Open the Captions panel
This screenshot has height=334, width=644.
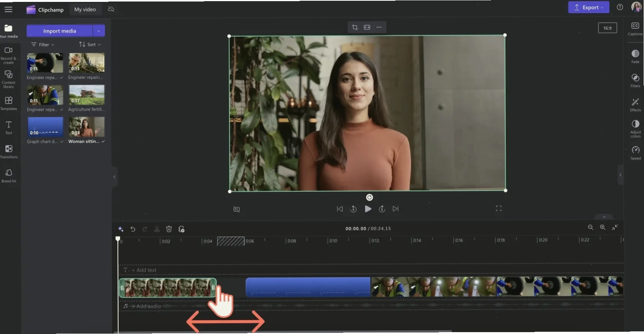coord(635,29)
